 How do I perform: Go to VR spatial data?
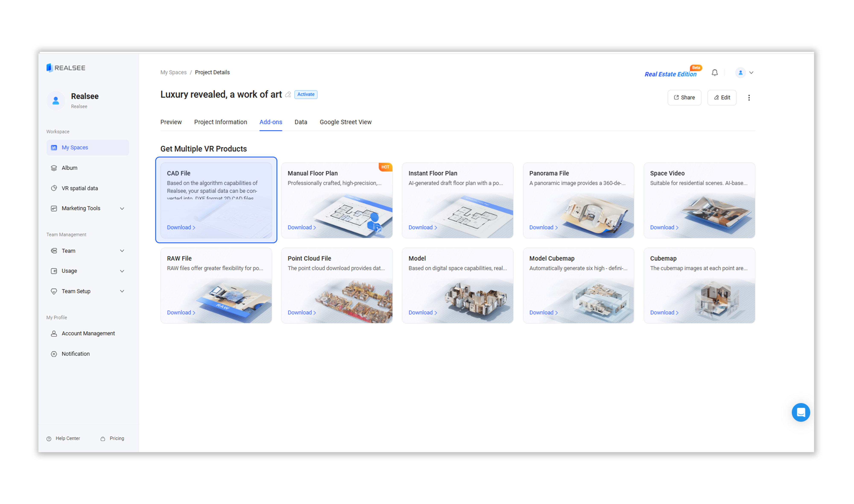pyautogui.click(x=79, y=188)
